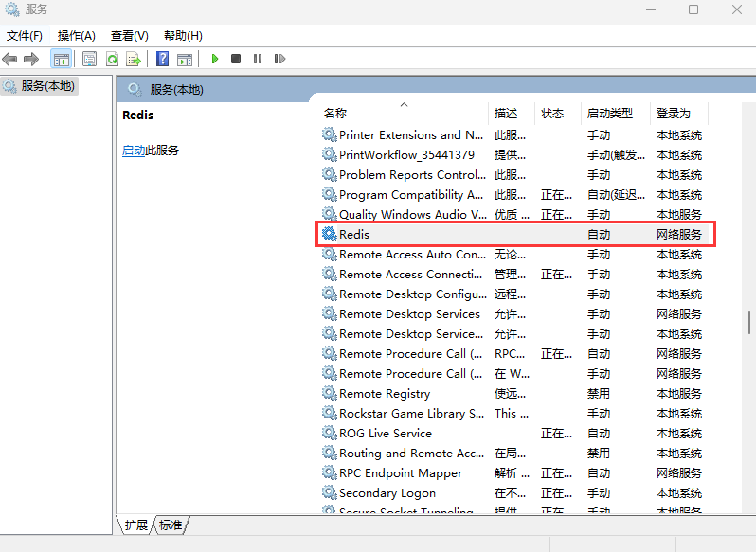Switch to the 标准 tab

[171, 525]
